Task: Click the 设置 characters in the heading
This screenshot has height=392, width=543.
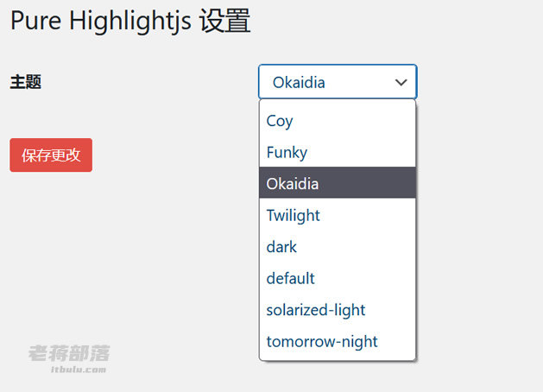Action: point(224,21)
